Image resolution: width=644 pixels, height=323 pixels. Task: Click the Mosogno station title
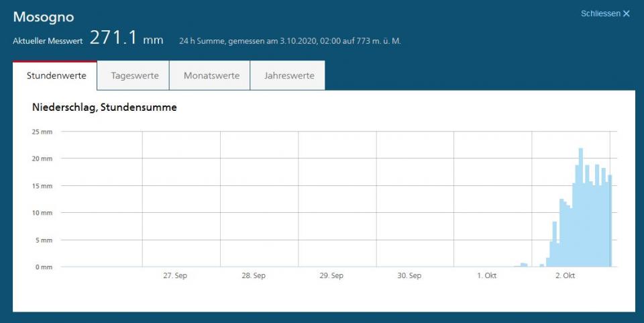click(x=44, y=17)
